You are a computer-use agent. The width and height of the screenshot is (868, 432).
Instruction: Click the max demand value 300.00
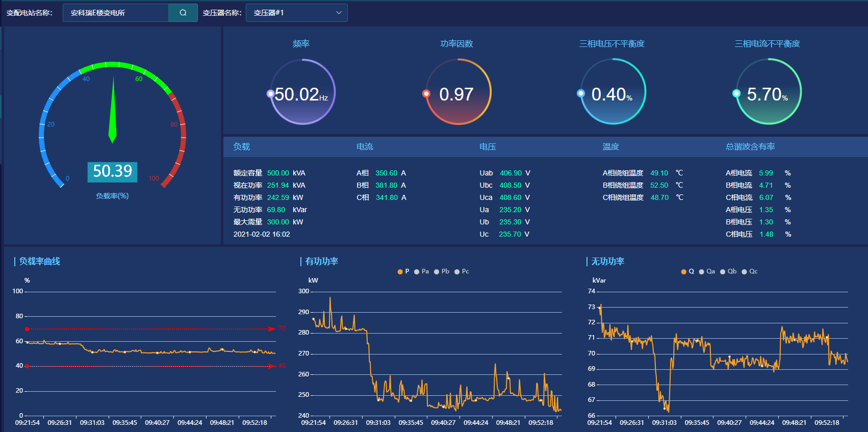tap(278, 222)
